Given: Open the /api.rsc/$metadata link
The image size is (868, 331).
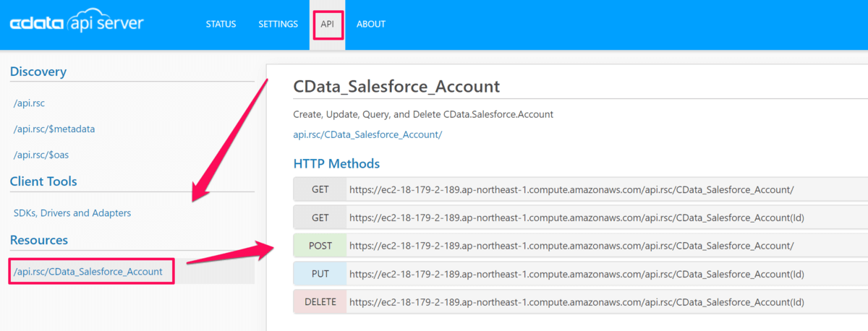Looking at the screenshot, I should (x=54, y=129).
